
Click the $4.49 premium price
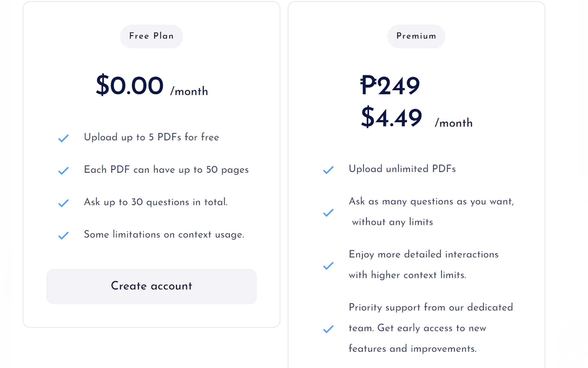tap(391, 118)
